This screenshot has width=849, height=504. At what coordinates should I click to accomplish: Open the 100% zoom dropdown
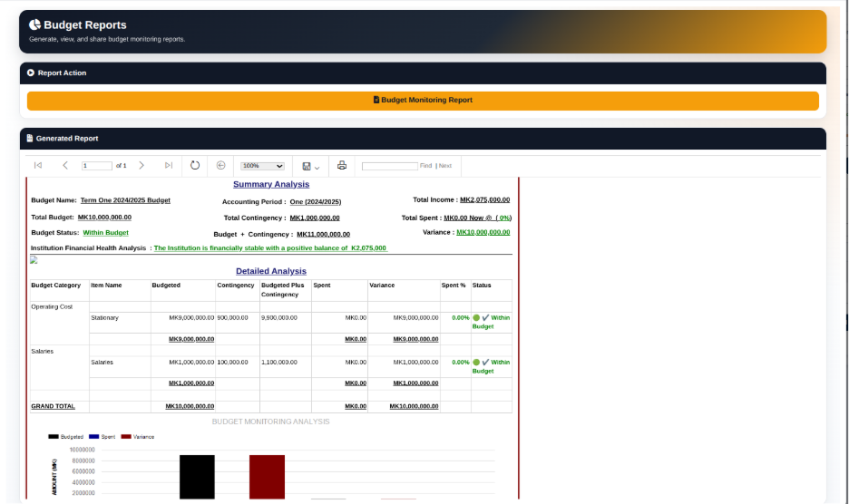263,166
